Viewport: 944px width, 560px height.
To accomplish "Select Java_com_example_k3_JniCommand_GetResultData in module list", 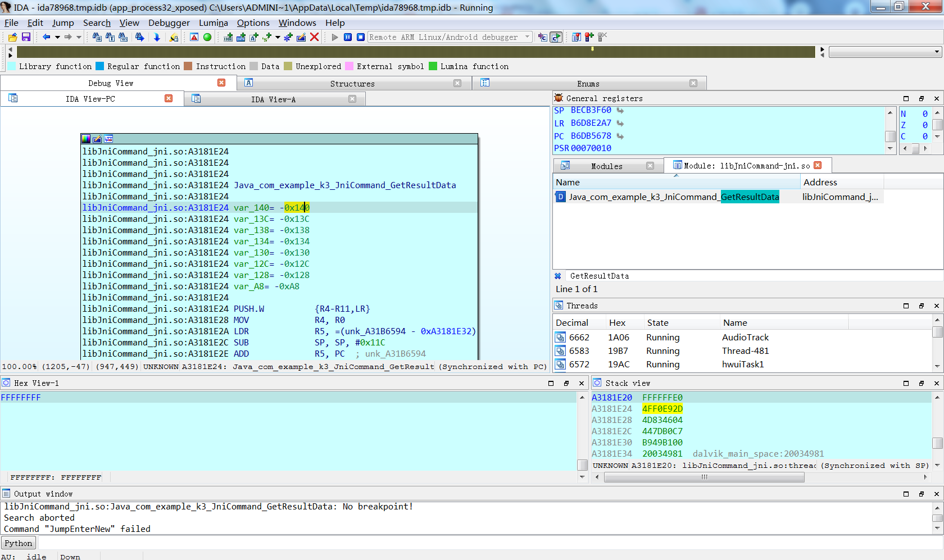I will coord(673,197).
